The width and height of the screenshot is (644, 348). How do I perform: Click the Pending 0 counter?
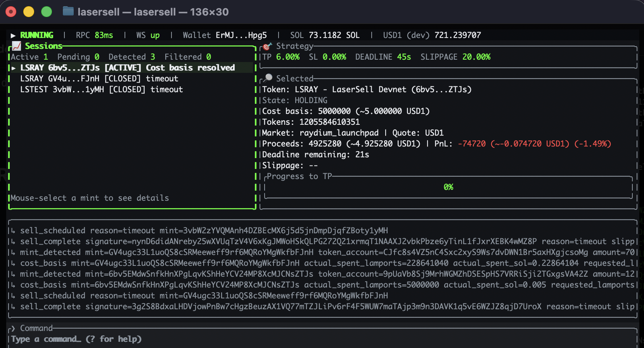78,57
